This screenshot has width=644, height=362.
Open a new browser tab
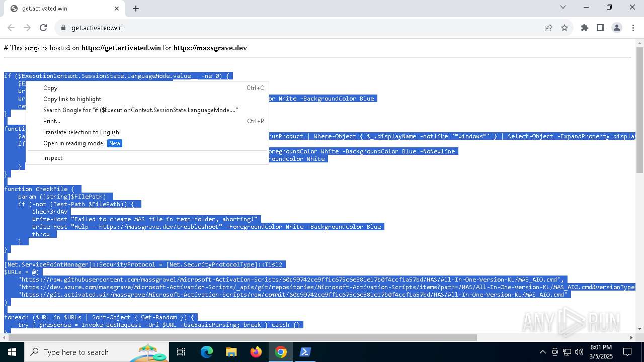click(136, 9)
